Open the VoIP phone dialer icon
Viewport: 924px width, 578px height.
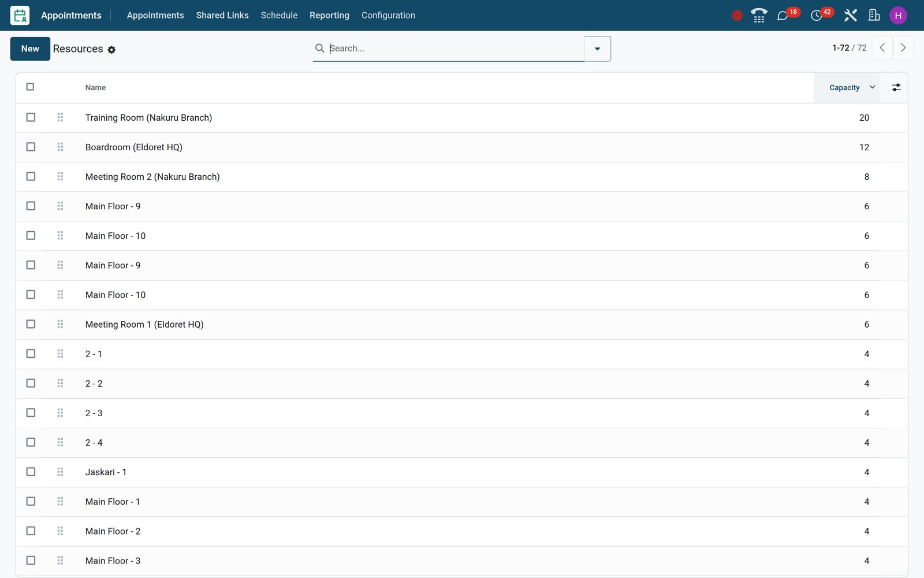point(759,16)
